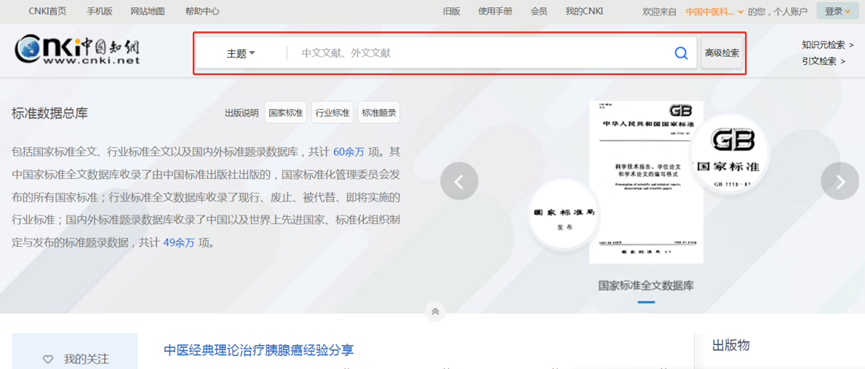Click 标准数据总库 heading
Screen dimensions: 865x369
coord(50,114)
